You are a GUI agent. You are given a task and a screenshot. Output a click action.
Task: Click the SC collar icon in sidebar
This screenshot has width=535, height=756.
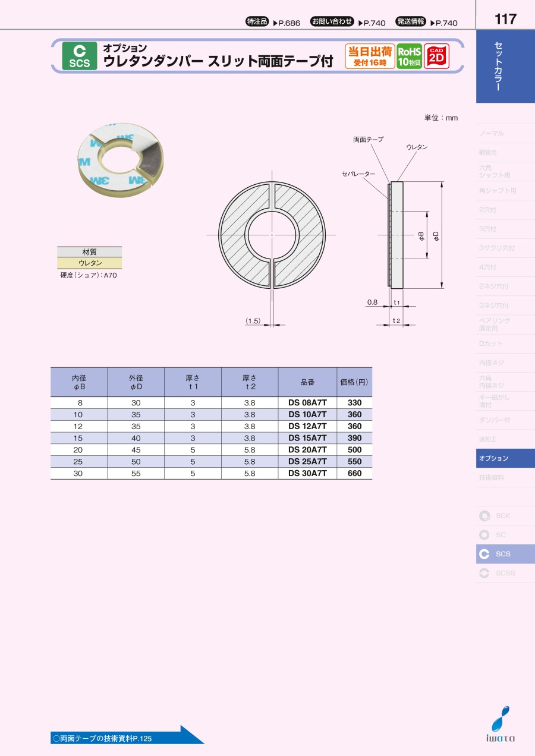pos(485,535)
